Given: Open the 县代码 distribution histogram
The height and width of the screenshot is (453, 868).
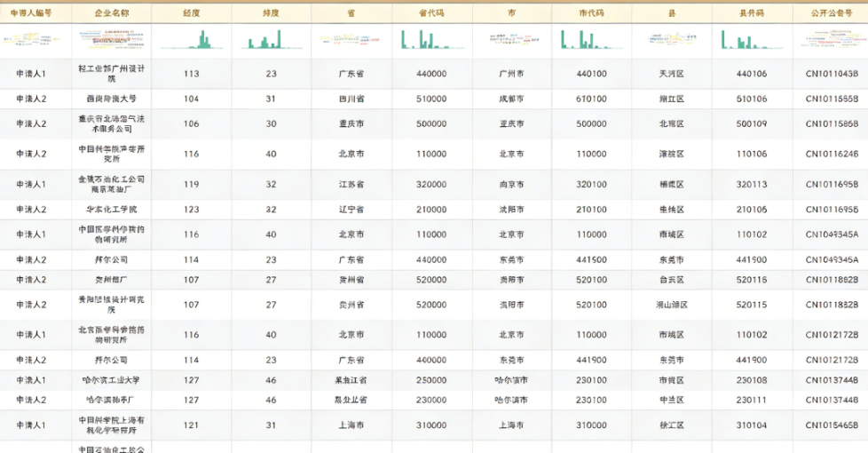Looking at the screenshot, I should pyautogui.click(x=752, y=39).
